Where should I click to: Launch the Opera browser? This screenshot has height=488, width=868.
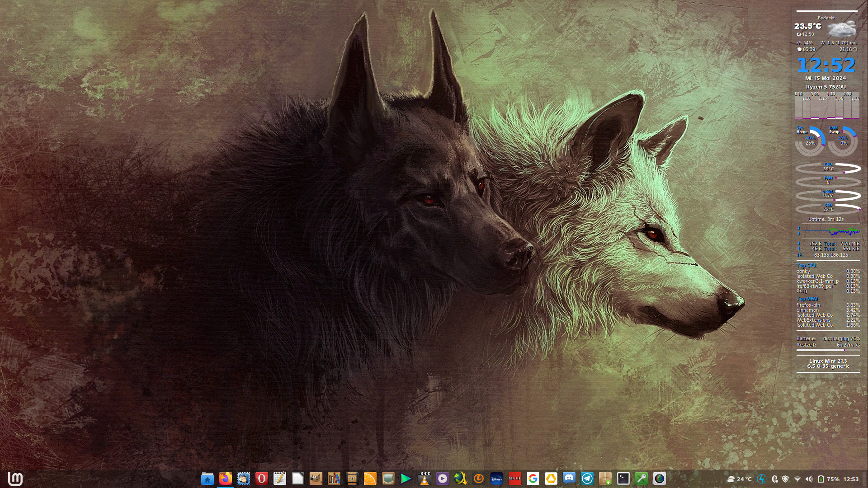coord(262,479)
